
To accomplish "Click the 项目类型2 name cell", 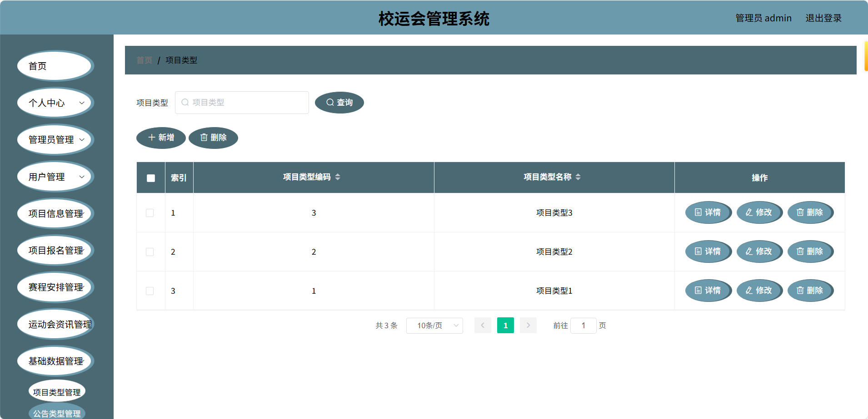I will [554, 252].
